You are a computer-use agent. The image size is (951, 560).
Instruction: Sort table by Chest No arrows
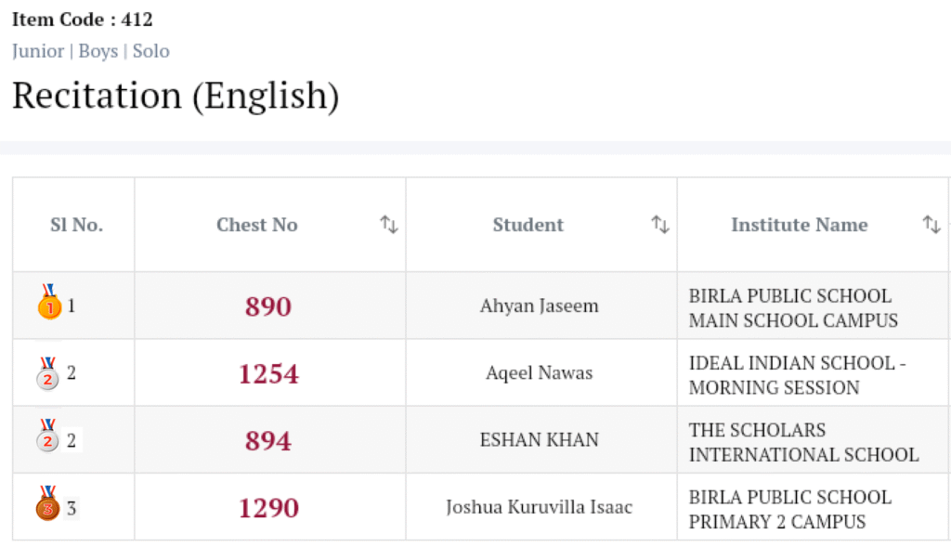coord(389,225)
